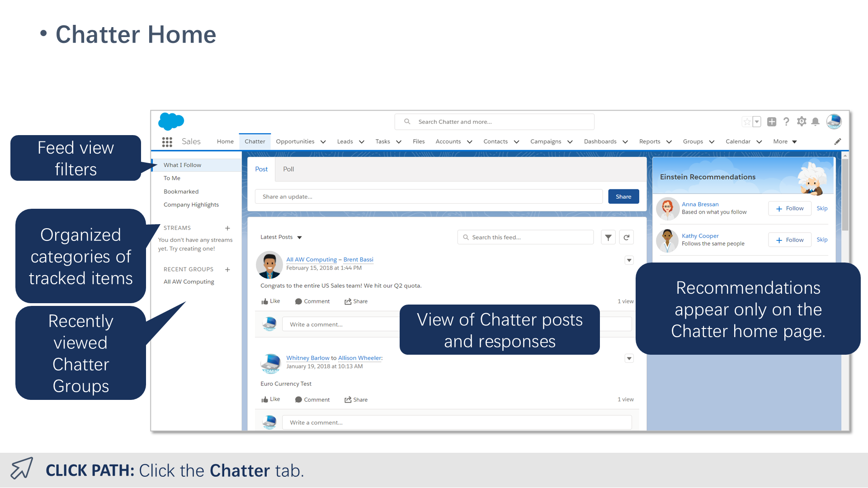Click the Share an update text field

point(429,197)
